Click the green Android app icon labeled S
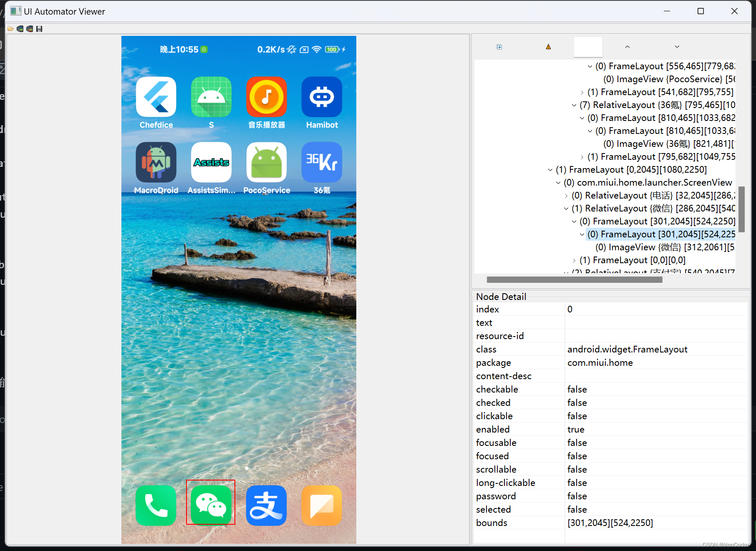 pyautogui.click(x=211, y=97)
